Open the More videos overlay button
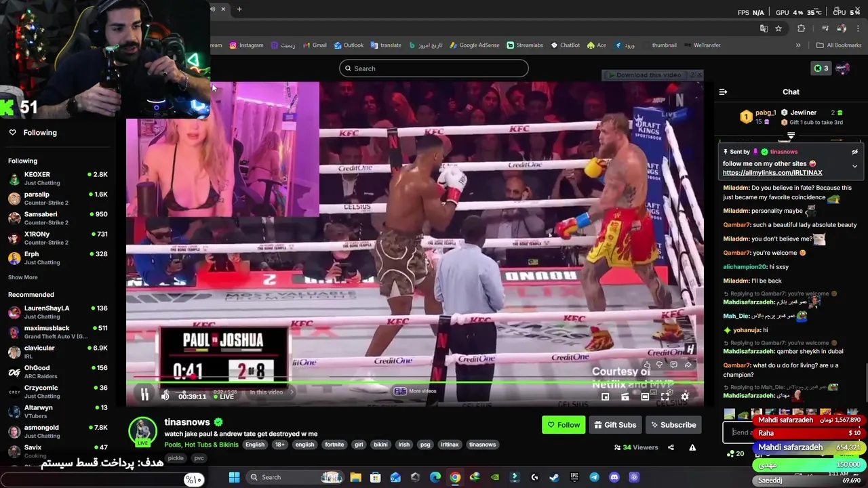 pos(416,391)
